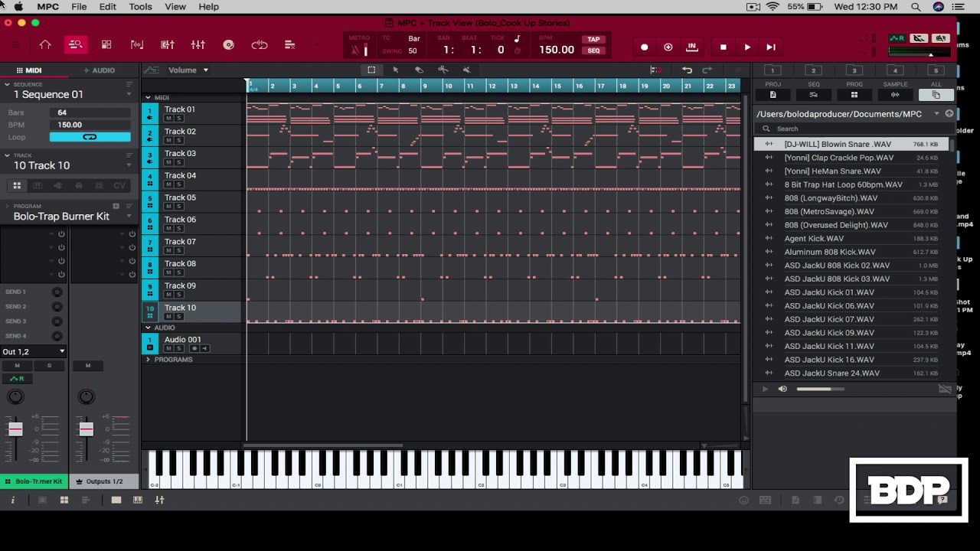Show the mixer sliders panel in bottom bar
Screen dimensions: 980x551
[159, 500]
